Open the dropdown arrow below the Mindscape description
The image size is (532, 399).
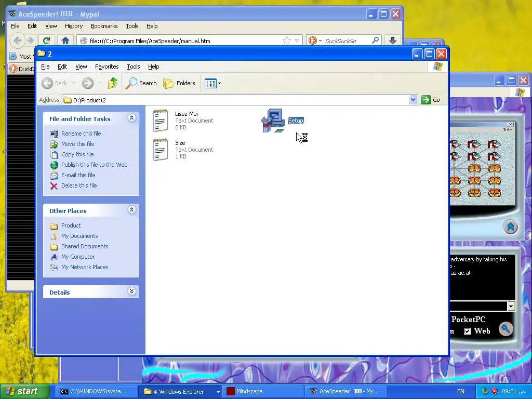(x=511, y=306)
